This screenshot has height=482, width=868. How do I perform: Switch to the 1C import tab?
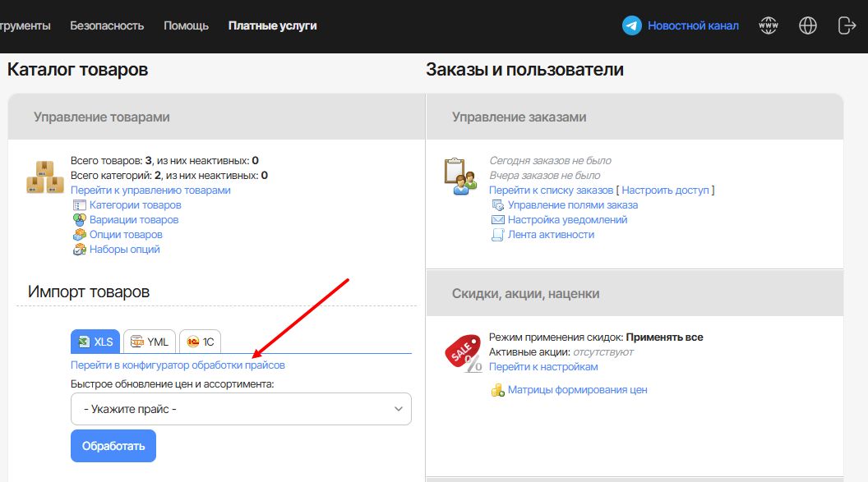[201, 342]
